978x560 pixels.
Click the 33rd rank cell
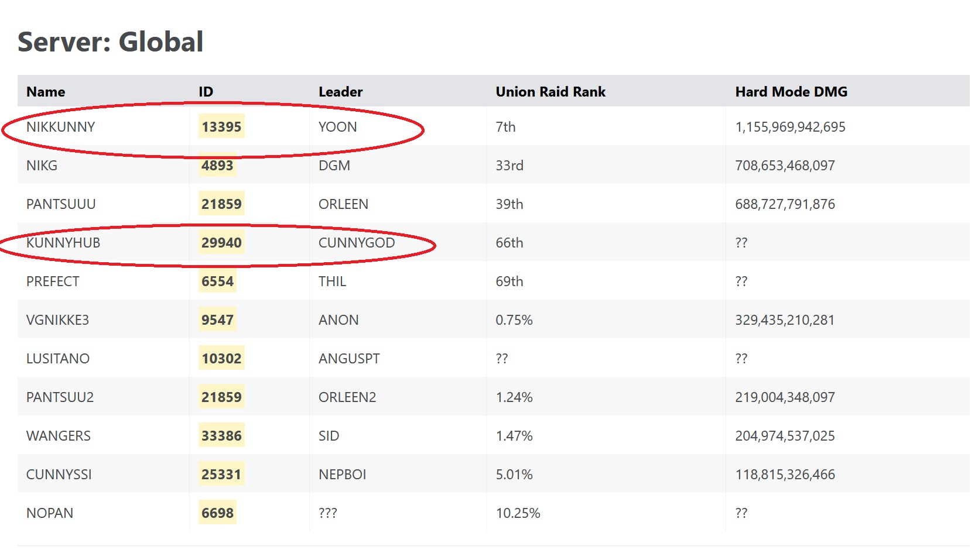click(509, 166)
